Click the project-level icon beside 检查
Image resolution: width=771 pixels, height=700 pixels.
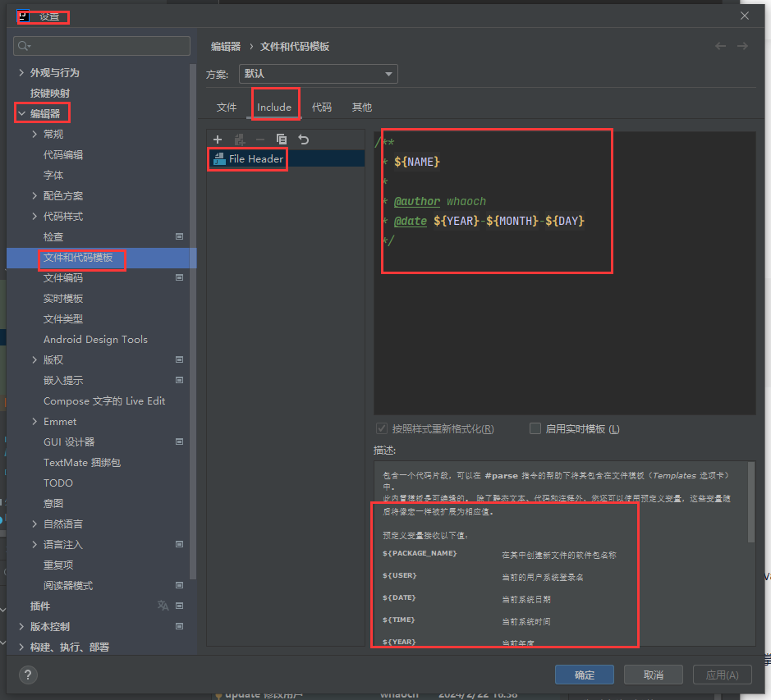[180, 237]
